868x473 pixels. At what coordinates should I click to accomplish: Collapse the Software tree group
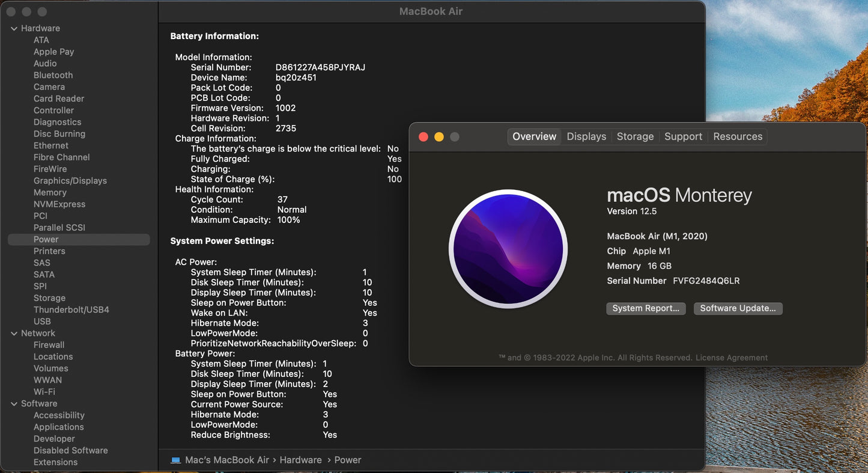coord(14,404)
